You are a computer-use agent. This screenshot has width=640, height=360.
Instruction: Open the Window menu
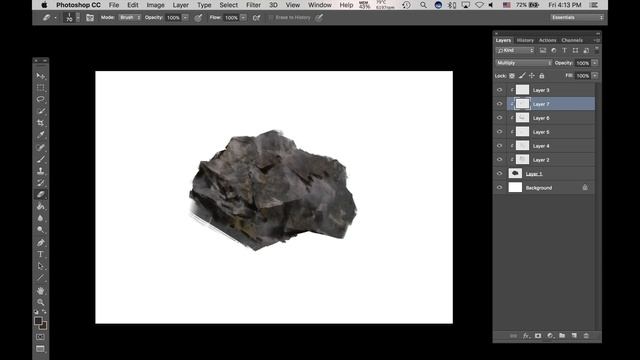tap(320, 5)
